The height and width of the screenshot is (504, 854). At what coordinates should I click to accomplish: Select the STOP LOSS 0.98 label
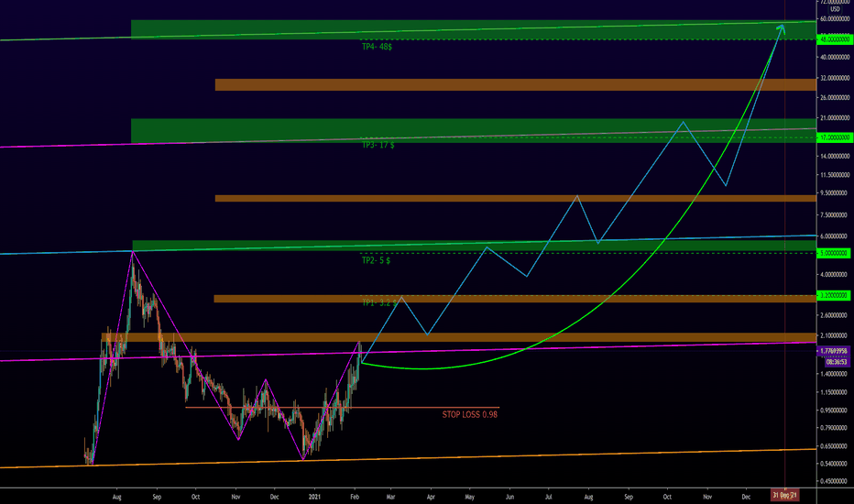(469, 414)
